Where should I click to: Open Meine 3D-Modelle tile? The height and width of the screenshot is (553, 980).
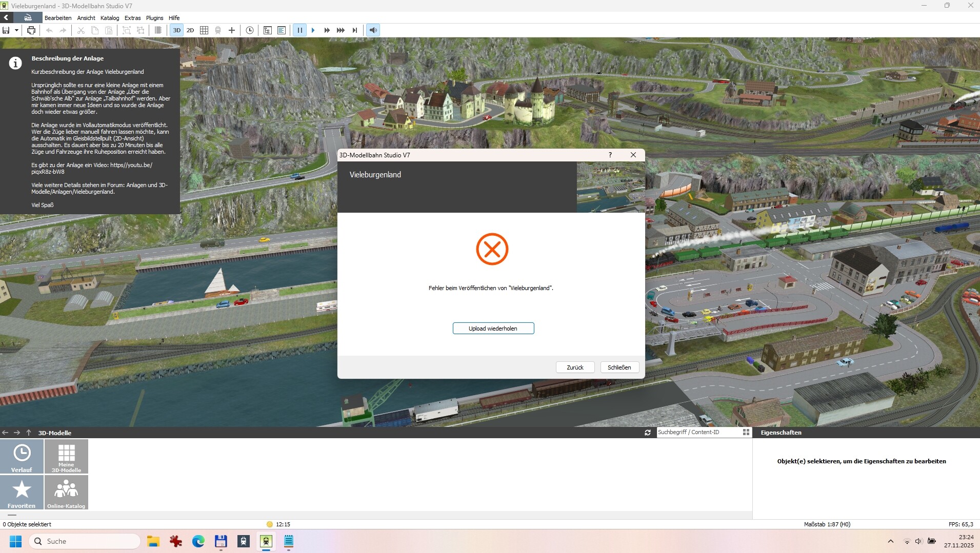pos(66,456)
